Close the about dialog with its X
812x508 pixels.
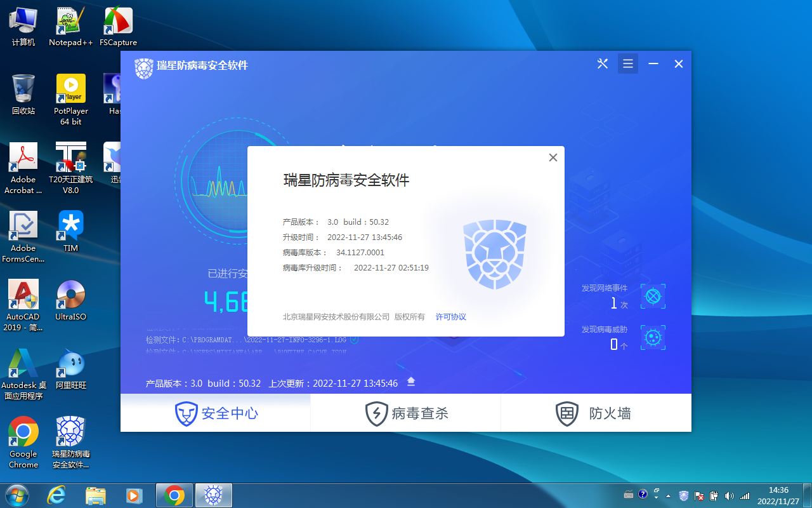(553, 157)
